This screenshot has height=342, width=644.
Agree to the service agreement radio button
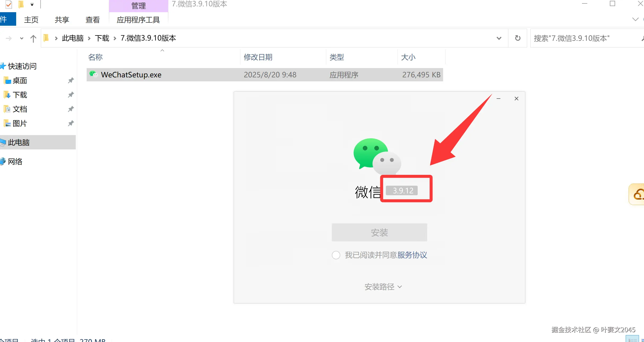click(336, 255)
